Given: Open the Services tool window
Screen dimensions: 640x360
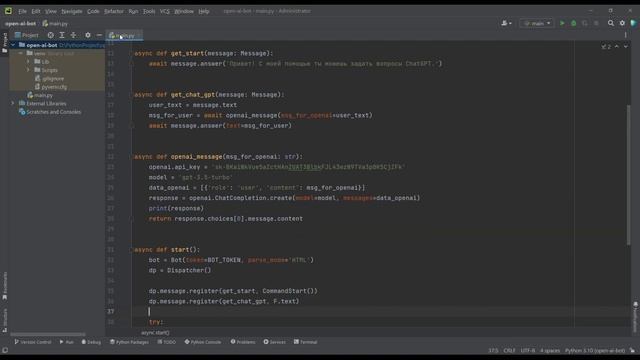Looking at the screenshot, I should [x=274, y=342].
